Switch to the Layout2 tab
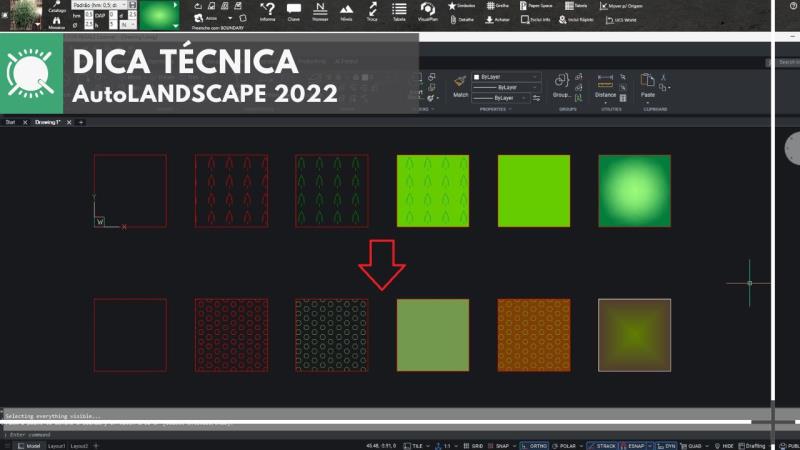Image resolution: width=800 pixels, height=450 pixels. point(79,446)
